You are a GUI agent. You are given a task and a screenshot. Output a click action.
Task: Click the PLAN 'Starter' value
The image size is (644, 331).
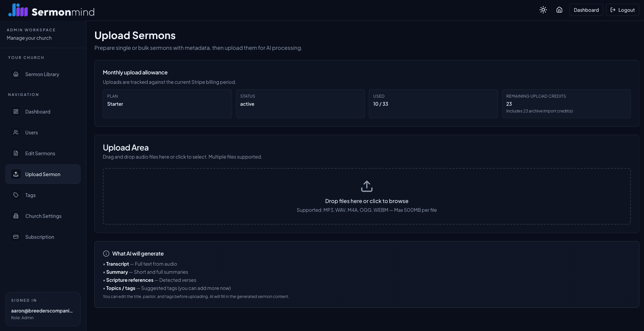click(x=115, y=104)
